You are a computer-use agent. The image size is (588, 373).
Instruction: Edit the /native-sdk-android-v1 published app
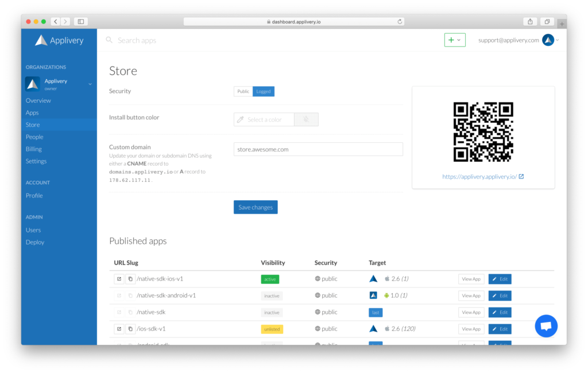[500, 296]
